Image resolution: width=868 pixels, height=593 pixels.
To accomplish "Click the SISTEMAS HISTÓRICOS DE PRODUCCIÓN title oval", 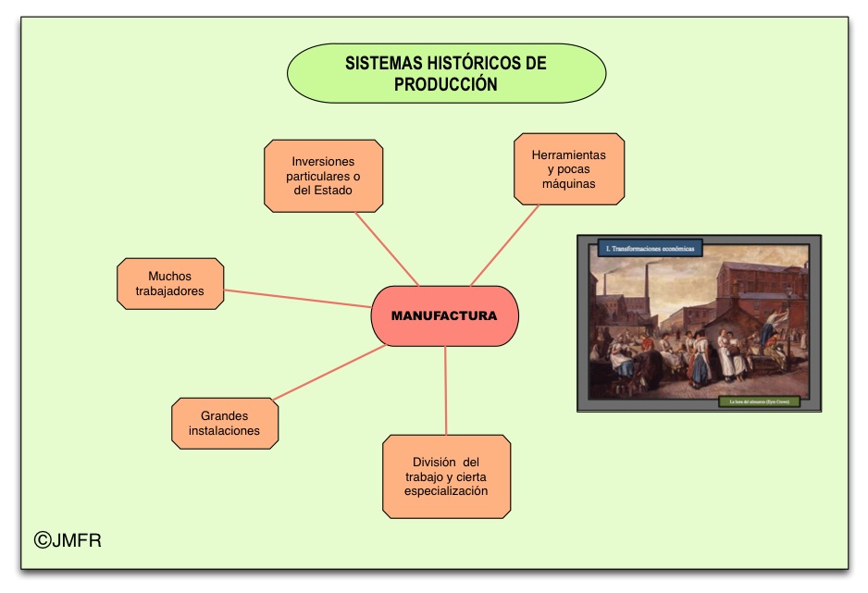I will click(446, 73).
